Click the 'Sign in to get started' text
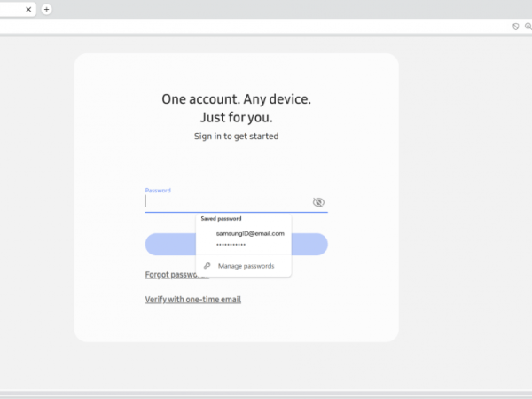532x399 pixels. click(x=237, y=136)
